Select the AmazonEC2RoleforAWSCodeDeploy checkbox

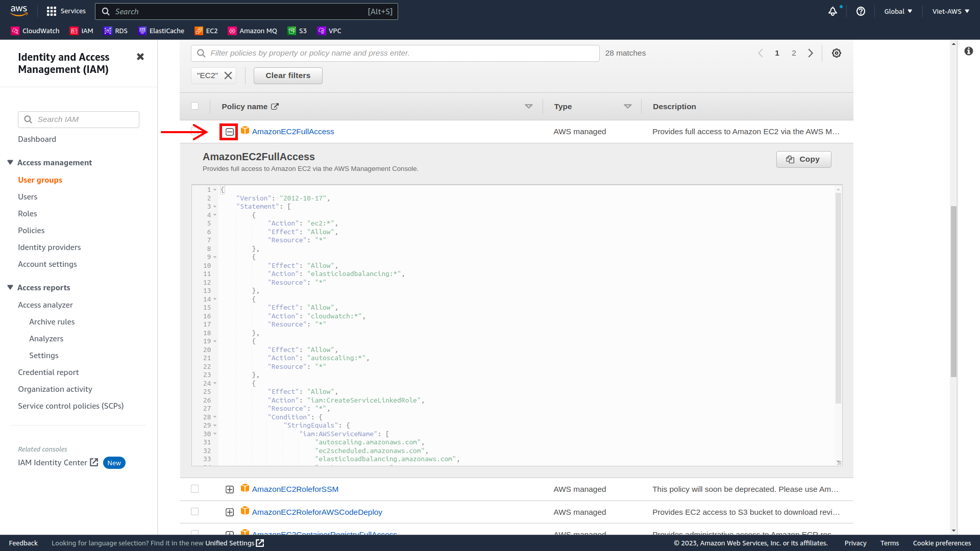[195, 512]
